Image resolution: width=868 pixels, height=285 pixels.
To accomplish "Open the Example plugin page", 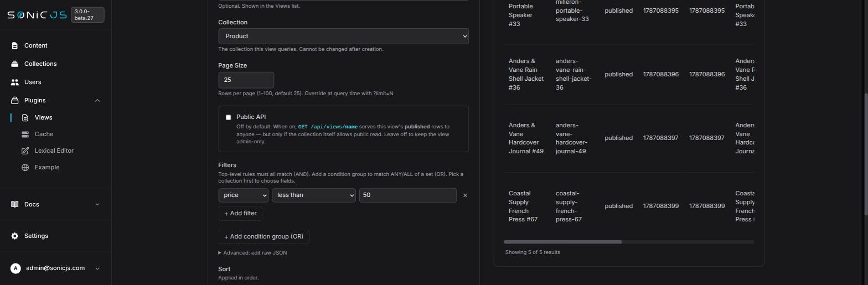I will [x=46, y=167].
